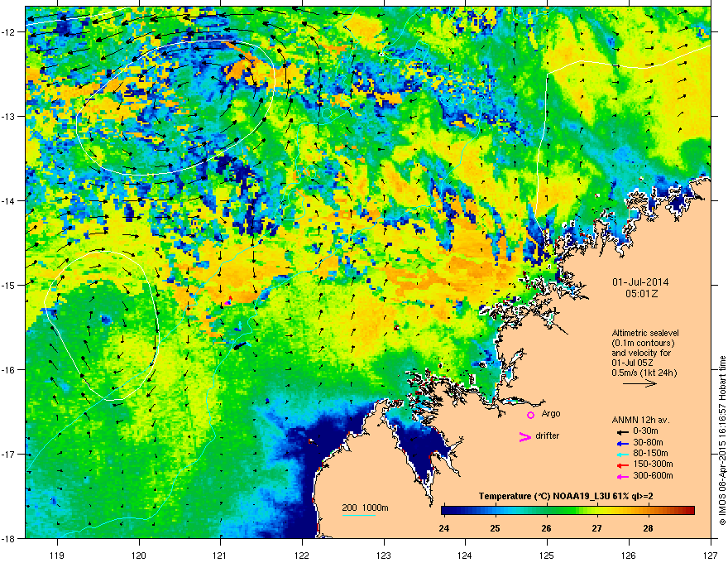Click the "Argo" legend label

click(551, 413)
